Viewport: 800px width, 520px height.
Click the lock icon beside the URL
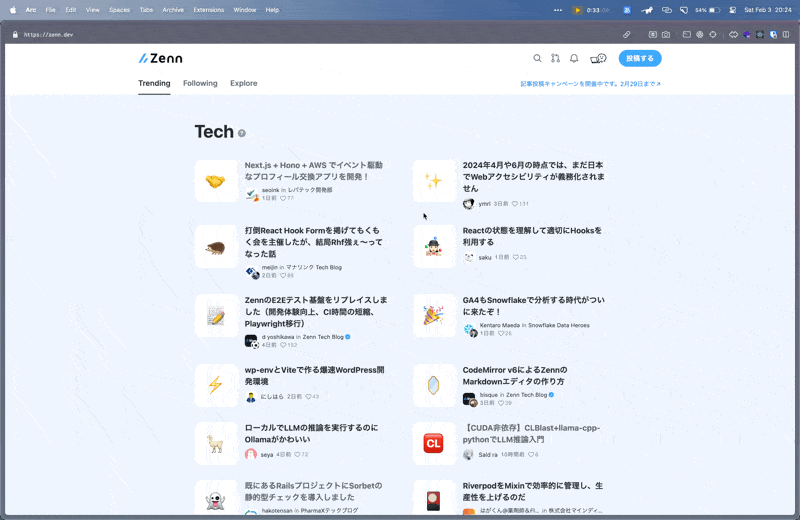coord(15,35)
